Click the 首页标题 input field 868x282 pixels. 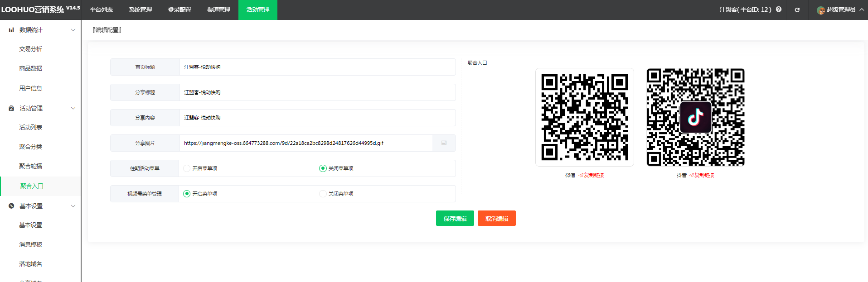pos(317,67)
